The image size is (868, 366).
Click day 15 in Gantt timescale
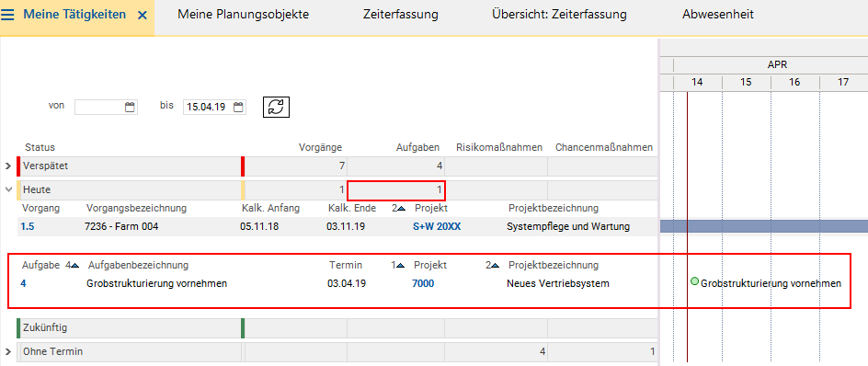[x=747, y=83]
